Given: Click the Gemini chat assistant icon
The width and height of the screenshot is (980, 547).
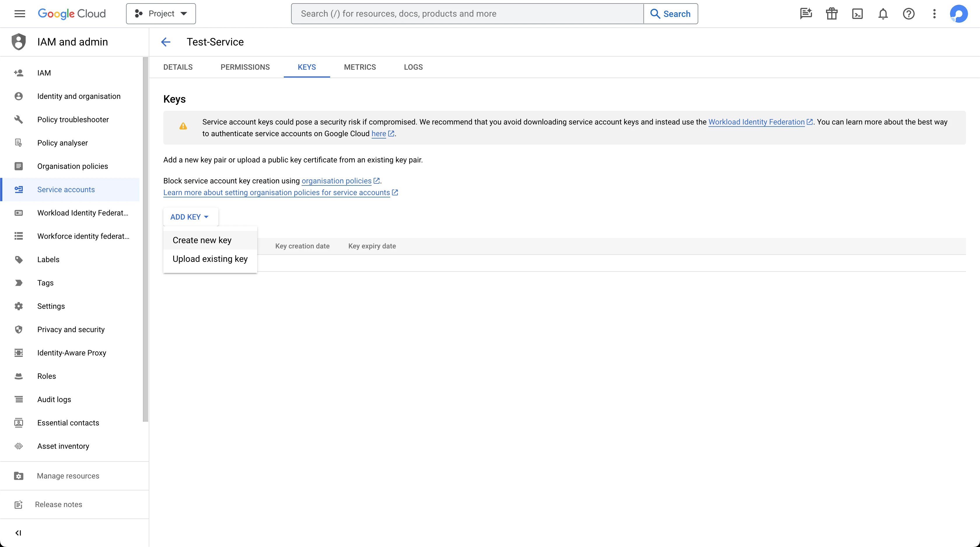Looking at the screenshot, I should (x=806, y=14).
